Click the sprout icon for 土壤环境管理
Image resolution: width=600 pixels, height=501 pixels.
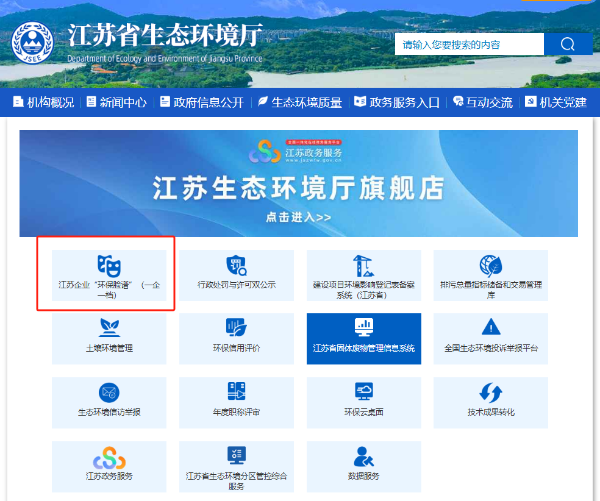(109, 328)
